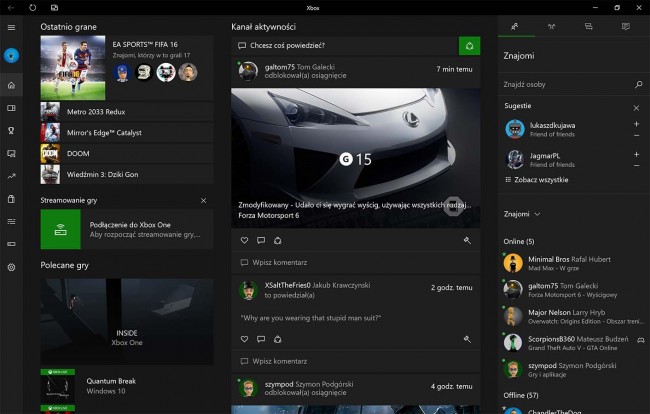Open Metro 2033 Redux game entry

tap(127, 111)
